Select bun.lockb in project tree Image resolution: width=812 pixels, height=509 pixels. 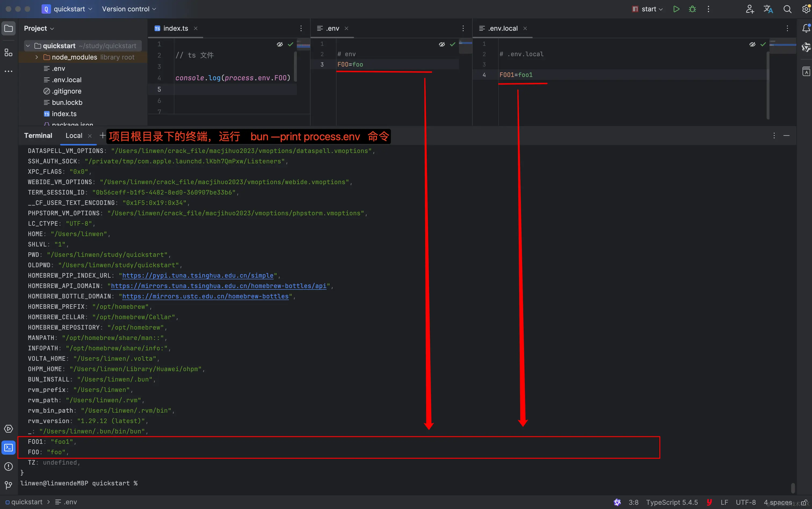coord(67,102)
